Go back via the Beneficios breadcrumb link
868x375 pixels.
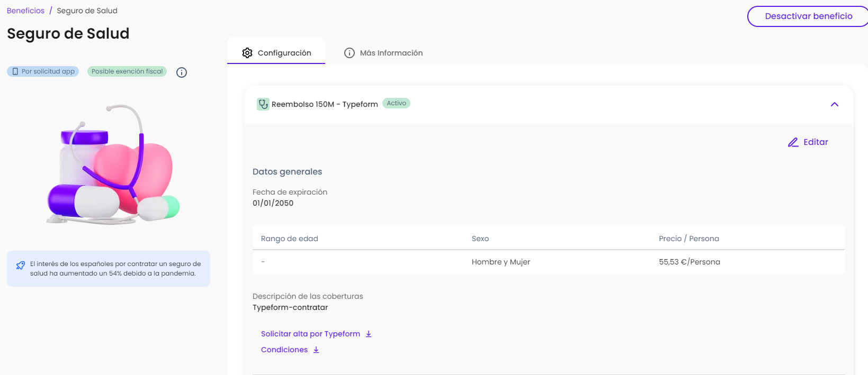pos(25,11)
